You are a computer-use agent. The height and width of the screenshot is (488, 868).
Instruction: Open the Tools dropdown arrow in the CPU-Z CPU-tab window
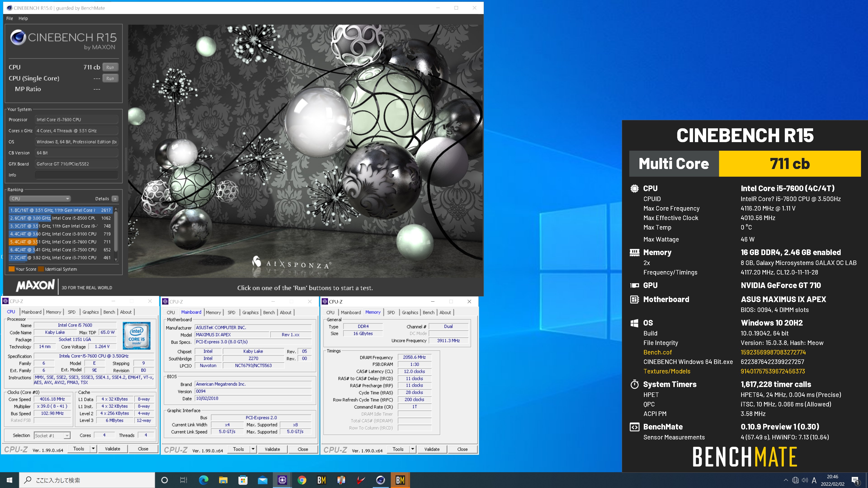93,449
